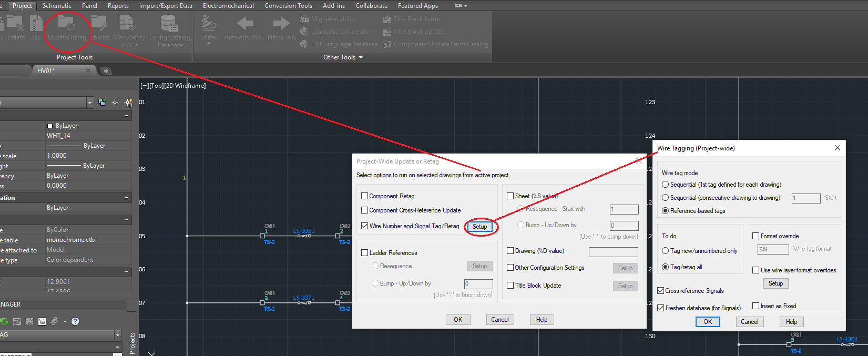Click OK in Project-Wide Update or Retag
The image size is (868, 356).
click(458, 320)
